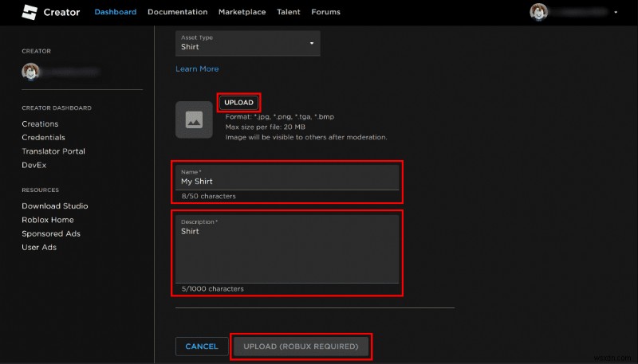Click the CANCEL button

tap(202, 346)
